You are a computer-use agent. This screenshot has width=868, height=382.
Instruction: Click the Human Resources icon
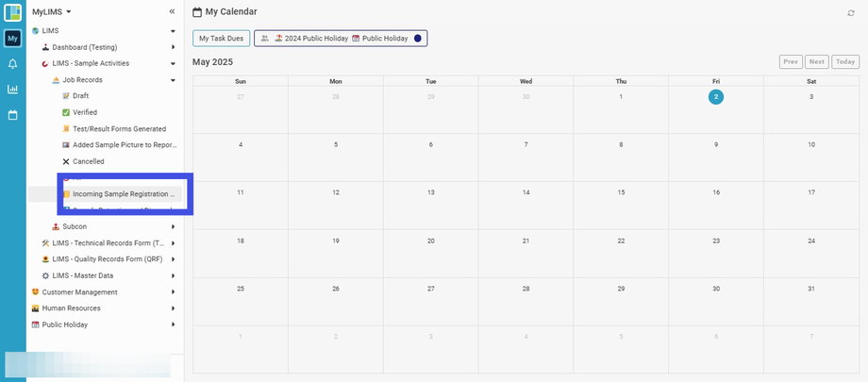pos(36,308)
